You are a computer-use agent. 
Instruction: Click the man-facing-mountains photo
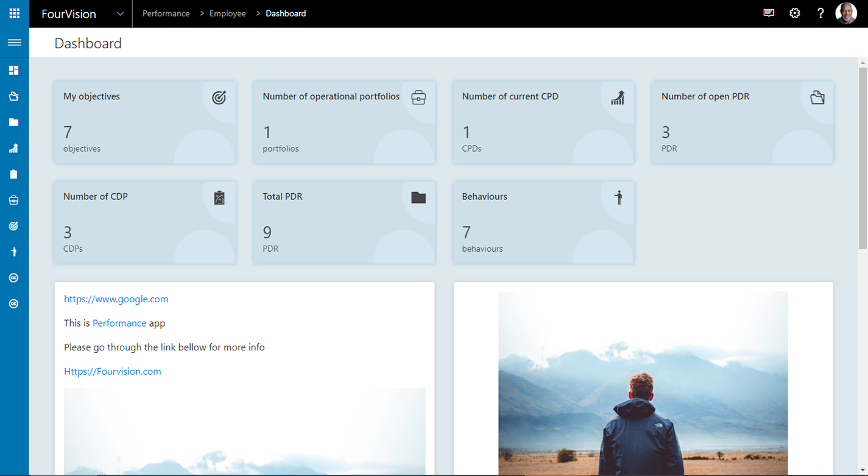pyautogui.click(x=643, y=383)
